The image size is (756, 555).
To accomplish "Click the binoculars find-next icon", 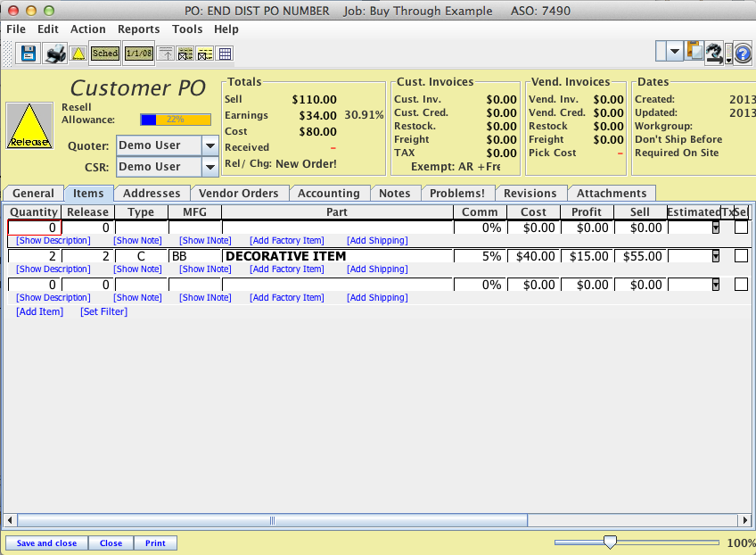I will (x=713, y=53).
